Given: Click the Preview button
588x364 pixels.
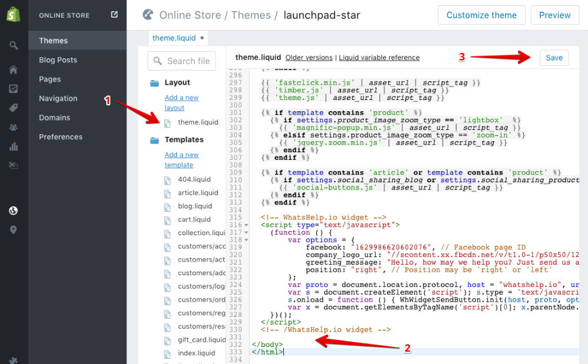Looking at the screenshot, I should click(x=554, y=15).
